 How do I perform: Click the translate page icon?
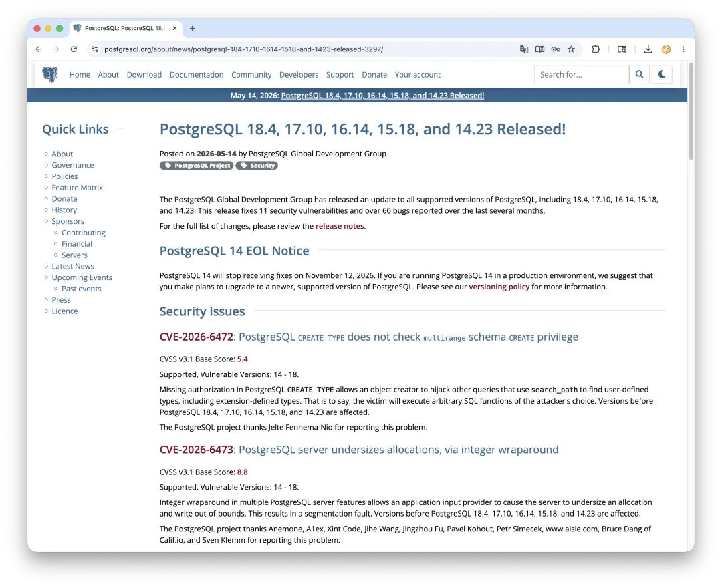(524, 49)
